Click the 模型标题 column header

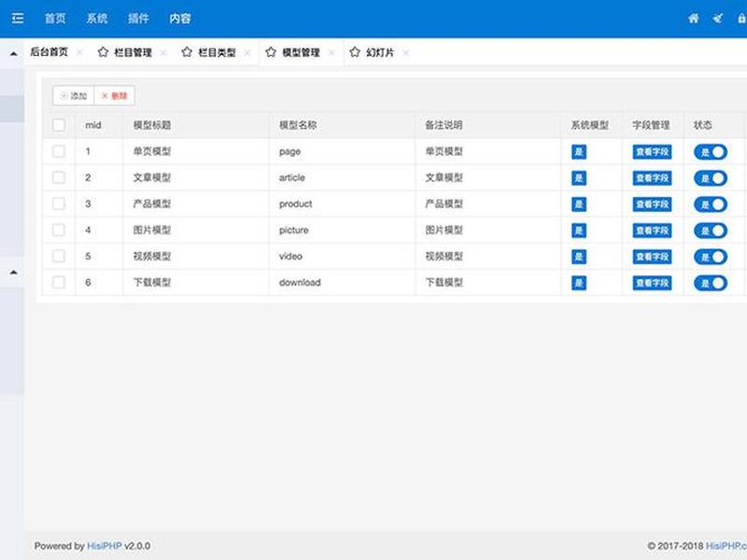point(152,125)
